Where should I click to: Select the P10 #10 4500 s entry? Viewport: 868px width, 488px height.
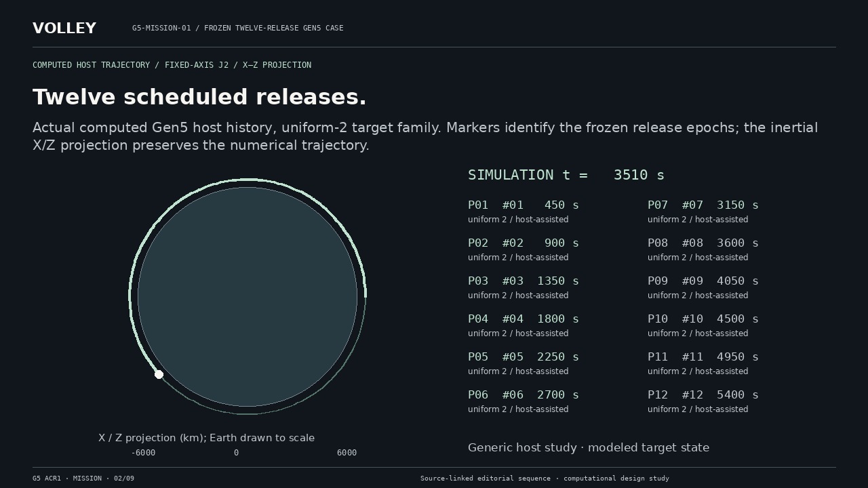[703, 319]
